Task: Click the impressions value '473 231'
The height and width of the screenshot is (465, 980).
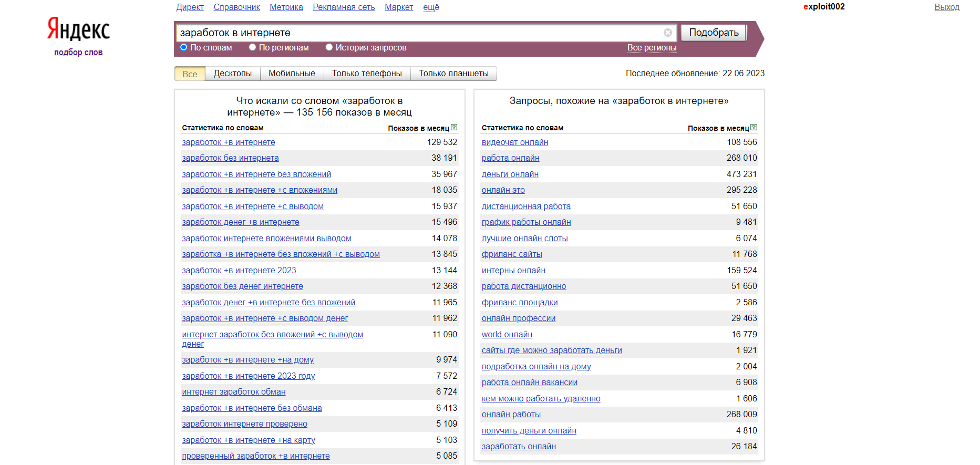Action: click(x=742, y=174)
